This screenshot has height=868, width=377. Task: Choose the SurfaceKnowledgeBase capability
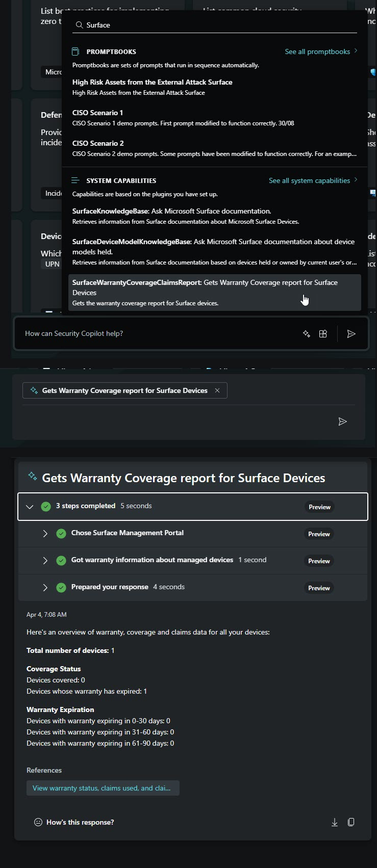click(214, 216)
